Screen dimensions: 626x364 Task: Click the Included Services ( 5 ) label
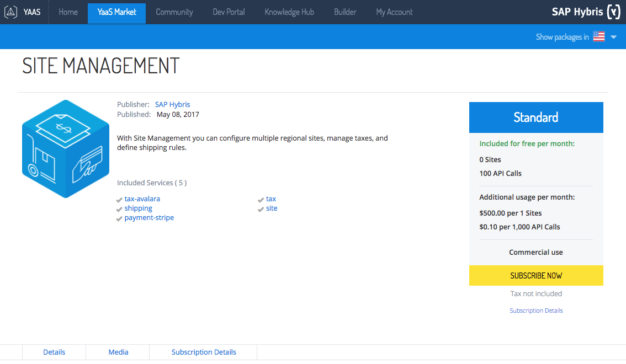[x=152, y=183]
